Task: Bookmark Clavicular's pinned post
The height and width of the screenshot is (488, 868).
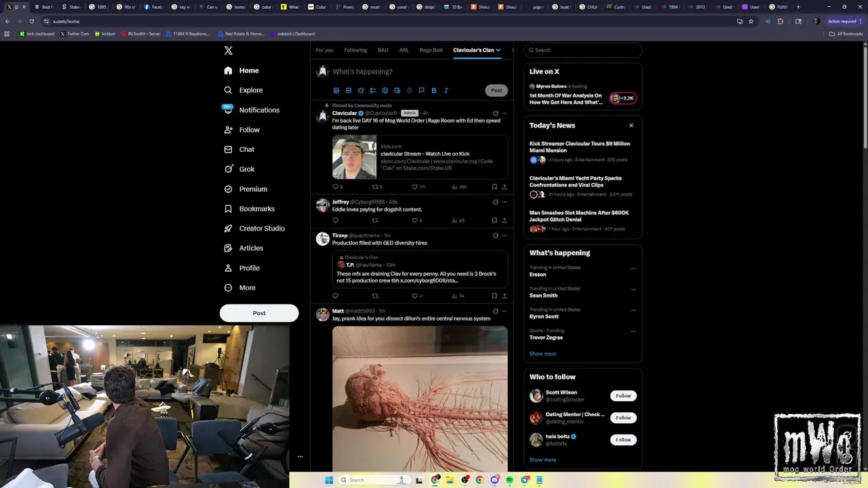Action: 494,186
